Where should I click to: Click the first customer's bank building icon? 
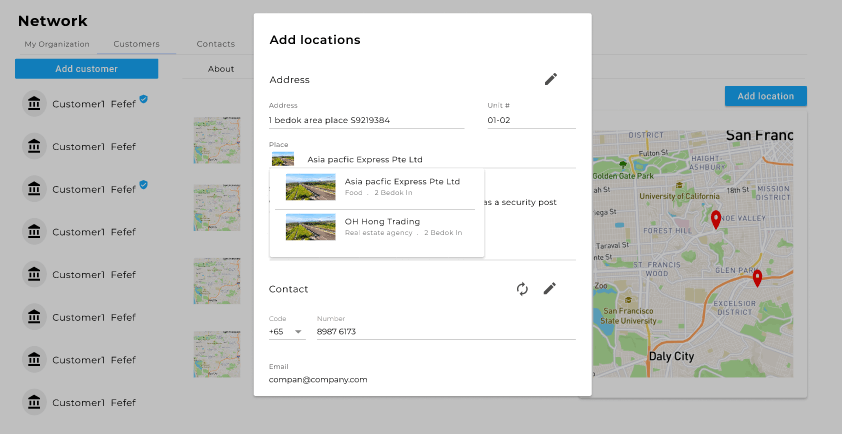(34, 104)
